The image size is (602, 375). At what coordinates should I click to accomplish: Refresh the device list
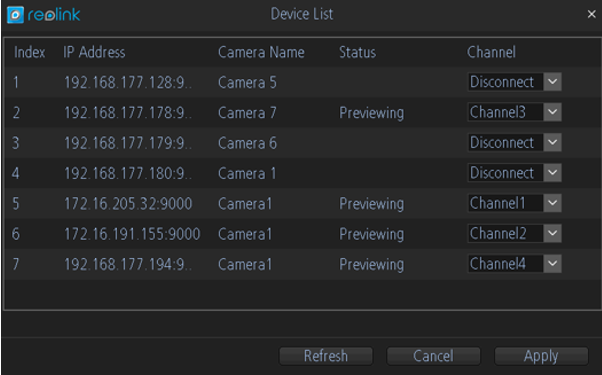click(326, 356)
